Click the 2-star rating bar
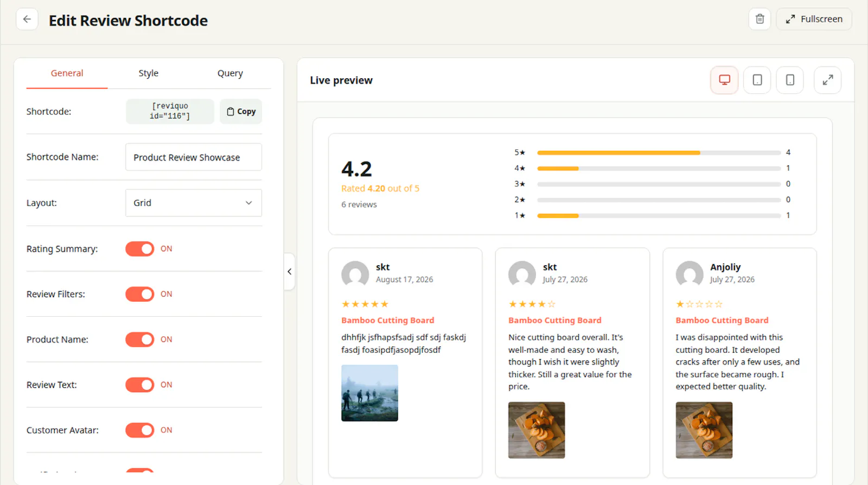868x485 pixels. pos(659,200)
